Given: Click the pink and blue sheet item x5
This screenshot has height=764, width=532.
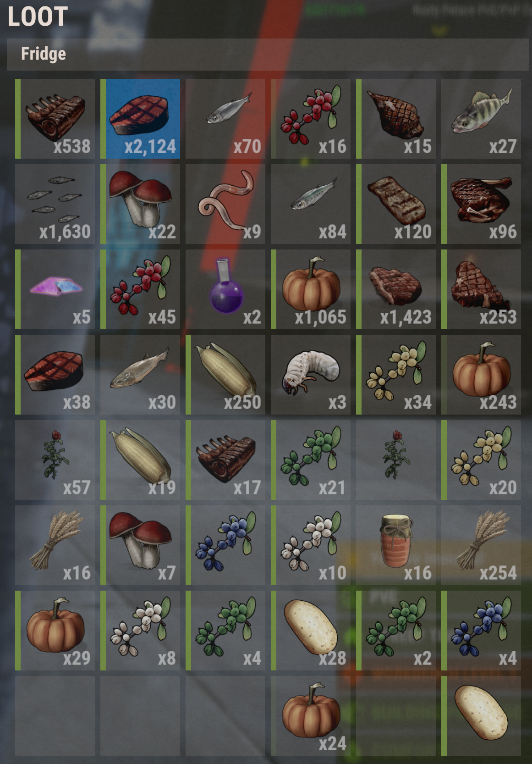Looking at the screenshot, I should coord(55,289).
